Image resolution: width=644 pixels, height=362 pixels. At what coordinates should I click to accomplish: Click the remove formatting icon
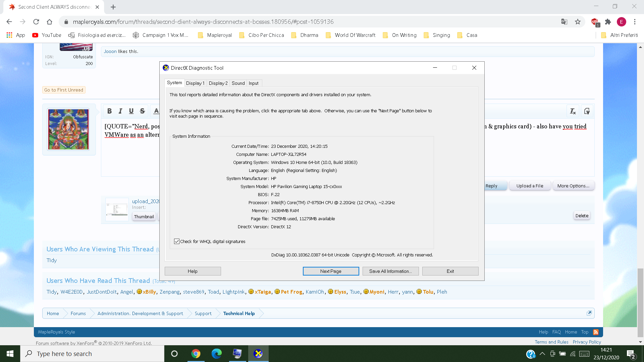pos(573,111)
